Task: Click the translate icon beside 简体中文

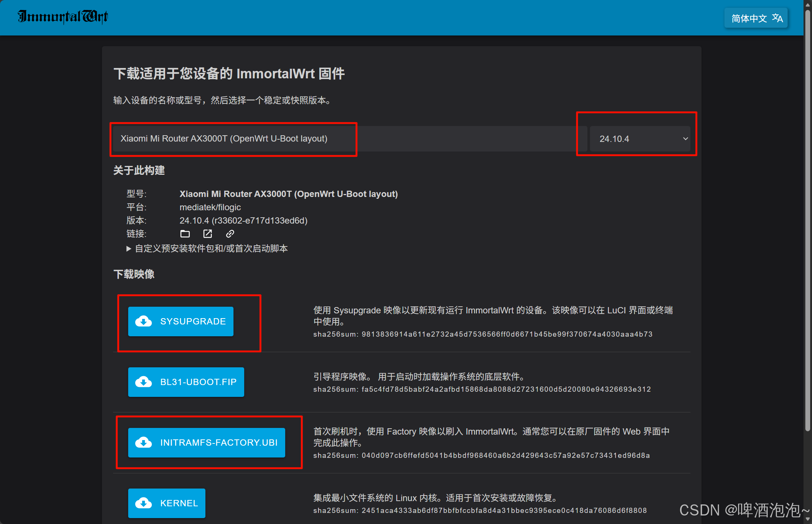Action: [x=777, y=18]
